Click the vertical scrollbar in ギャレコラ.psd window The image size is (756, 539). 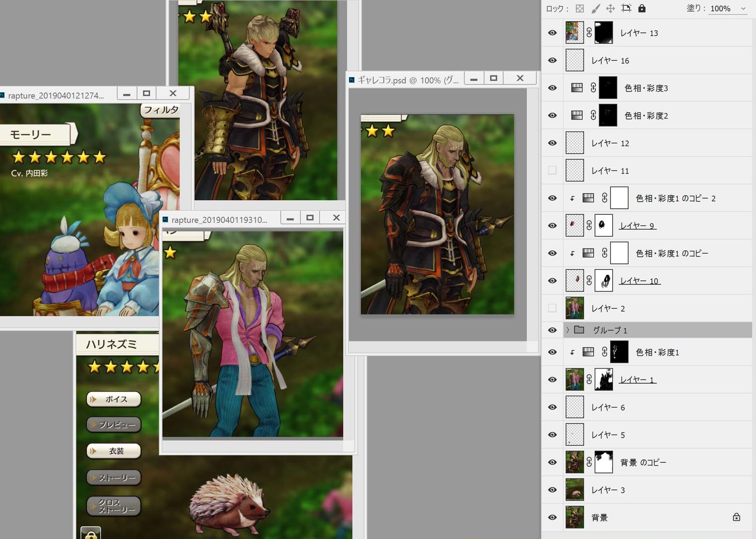pyautogui.click(x=533, y=212)
